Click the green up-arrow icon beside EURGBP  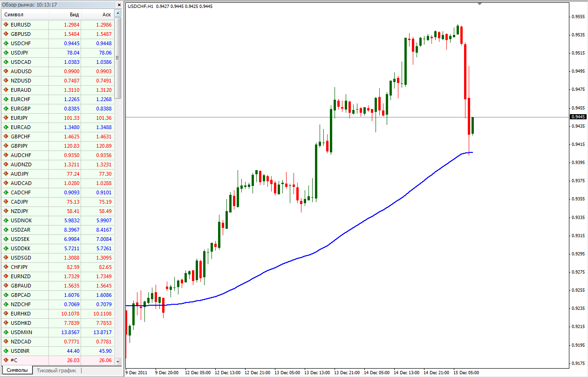6,109
